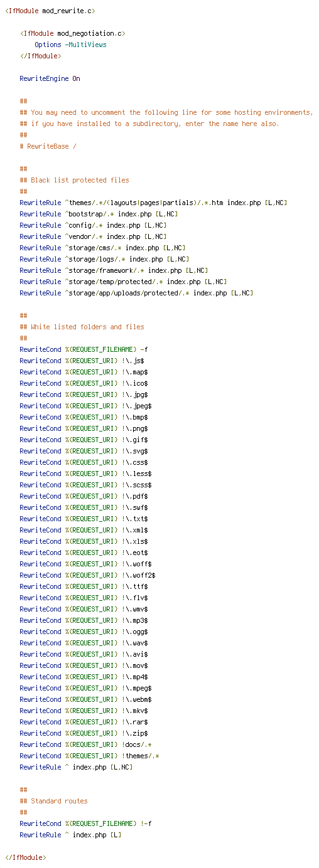Click the bootstrap RewriteRule line
The image size is (319, 868).
[99, 214]
